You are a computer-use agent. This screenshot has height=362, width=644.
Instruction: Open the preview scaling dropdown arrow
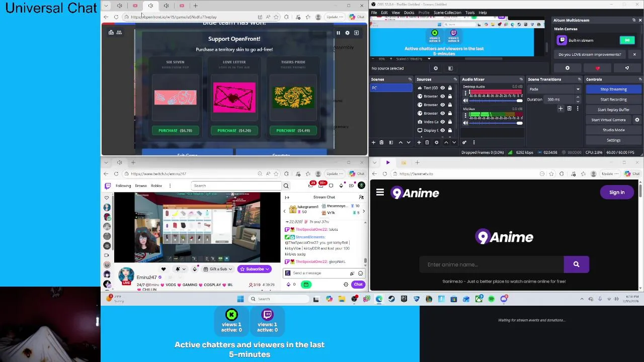click(x=429, y=59)
